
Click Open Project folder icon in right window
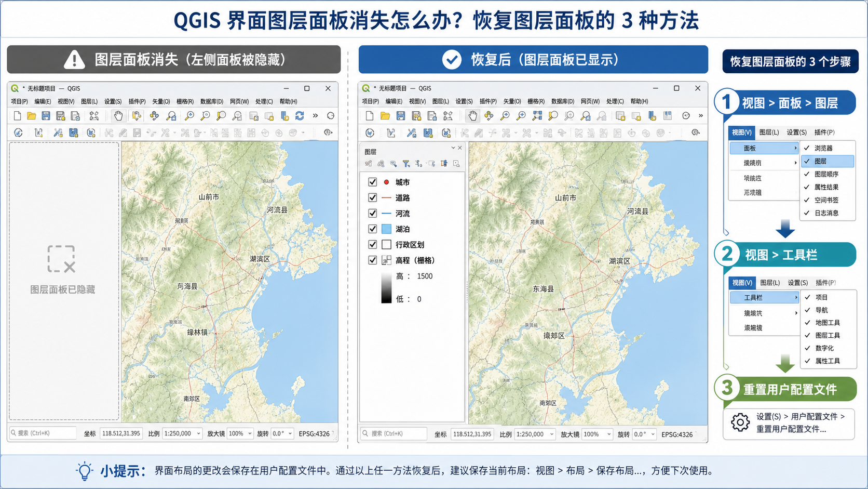(x=385, y=115)
